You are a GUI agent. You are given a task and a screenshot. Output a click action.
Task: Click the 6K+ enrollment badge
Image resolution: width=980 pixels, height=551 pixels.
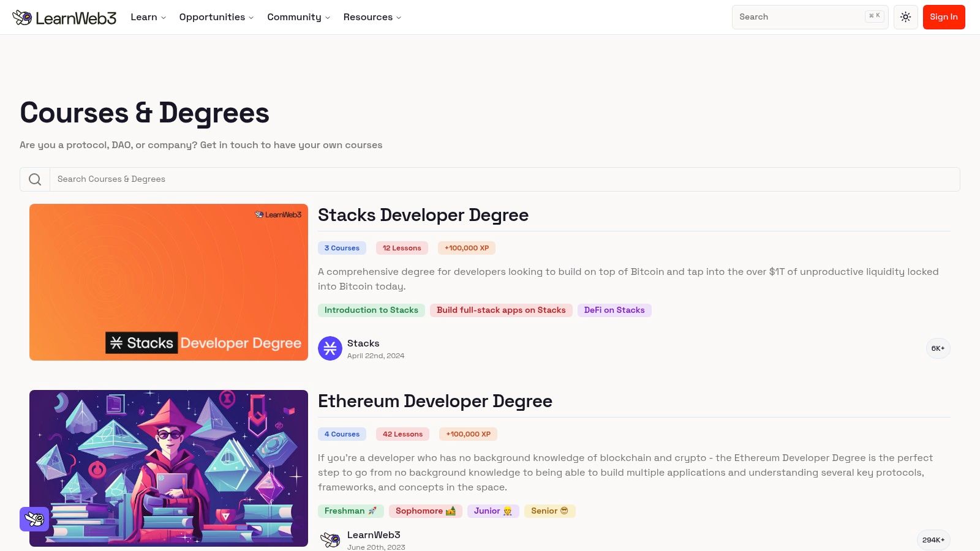click(938, 348)
